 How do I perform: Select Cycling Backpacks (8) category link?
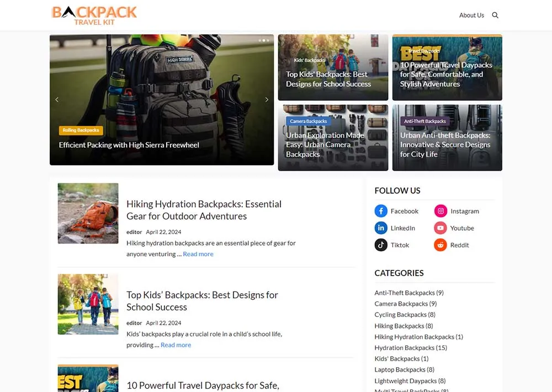click(405, 315)
